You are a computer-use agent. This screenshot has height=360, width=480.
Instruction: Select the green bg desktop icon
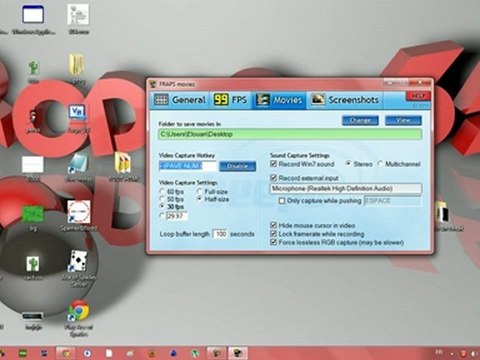[33, 215]
